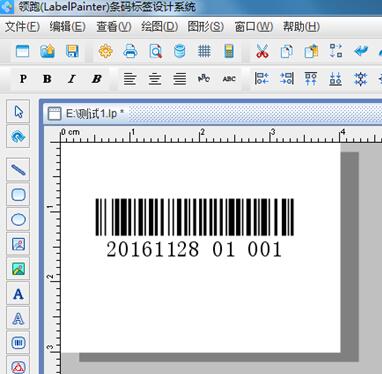Image resolution: width=382 pixels, height=374 pixels.
Task: Choose the rounded rectangle tool
Action: 18,194
